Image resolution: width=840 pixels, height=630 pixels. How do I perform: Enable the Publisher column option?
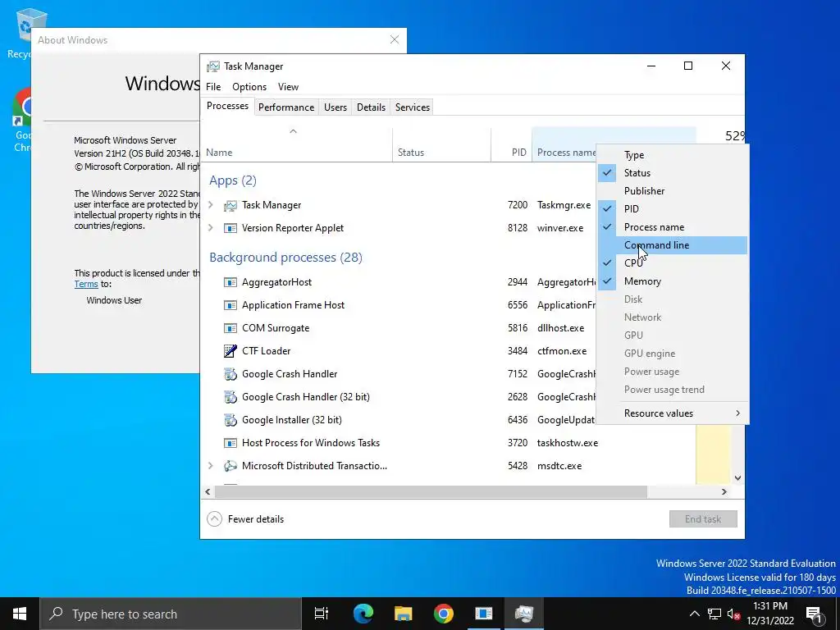tap(673, 190)
